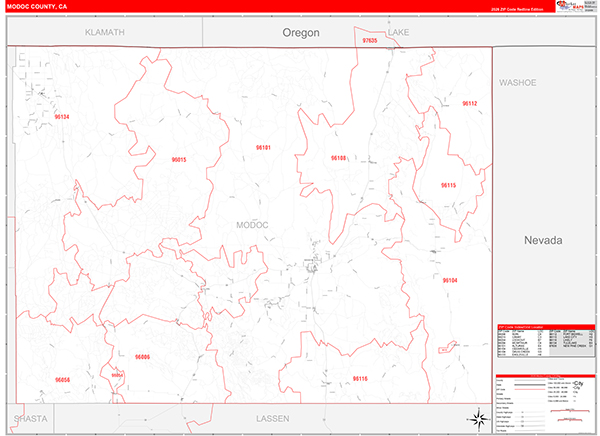Image resolution: width=600 pixels, height=436 pixels.
Task: Select the Oregon state label
Action: click(301, 33)
